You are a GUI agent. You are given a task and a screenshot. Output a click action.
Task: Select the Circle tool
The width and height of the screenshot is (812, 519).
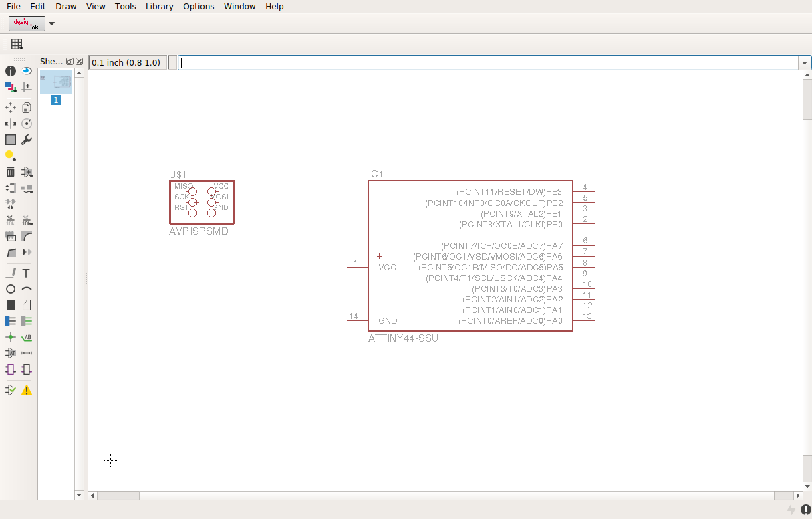[x=11, y=289]
